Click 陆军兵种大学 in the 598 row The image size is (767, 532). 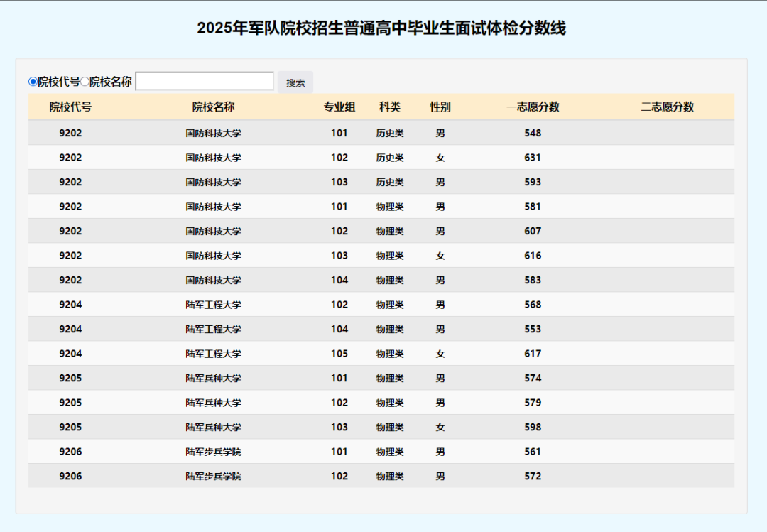[213, 427]
